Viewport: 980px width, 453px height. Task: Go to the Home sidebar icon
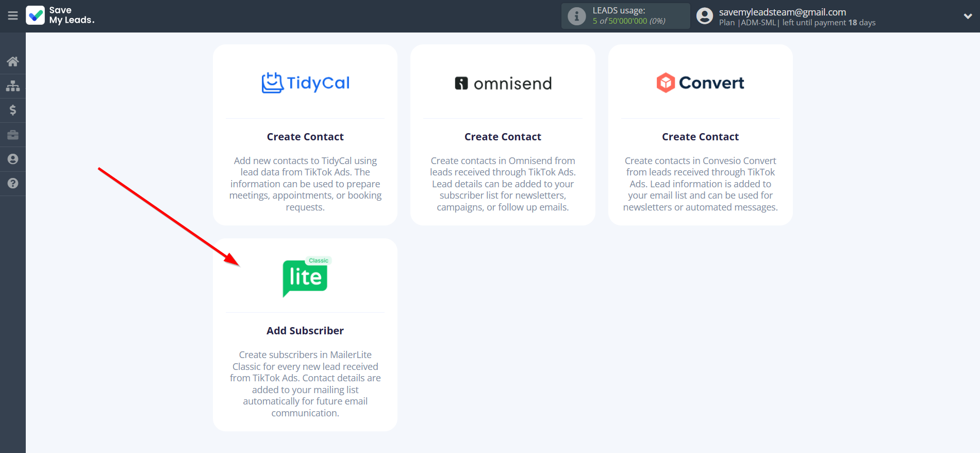(13, 61)
